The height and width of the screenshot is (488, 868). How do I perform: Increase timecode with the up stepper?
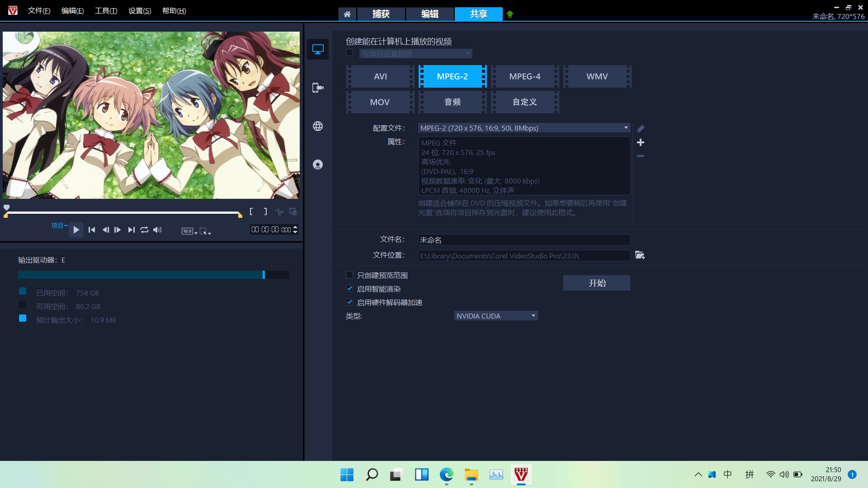tap(295, 227)
